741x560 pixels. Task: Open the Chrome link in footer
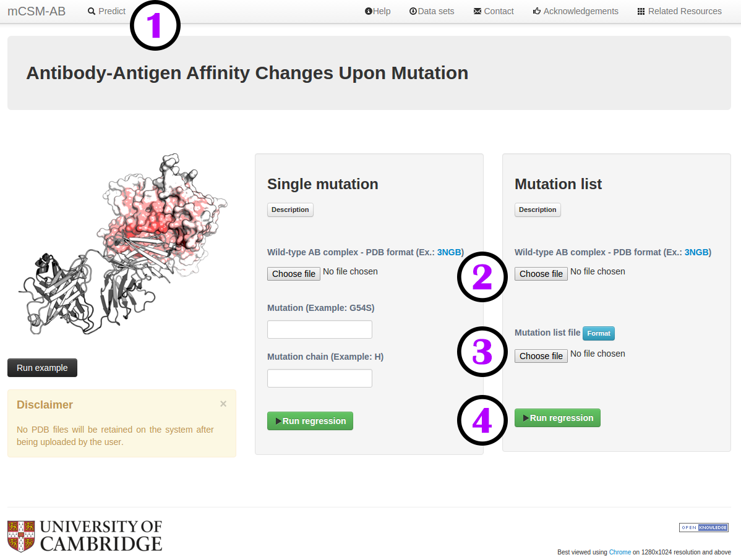click(x=620, y=552)
